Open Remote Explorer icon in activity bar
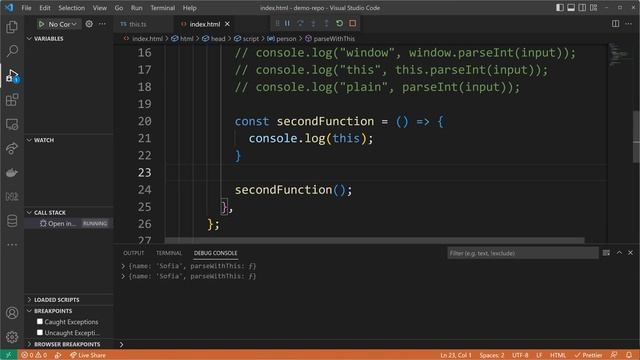 click(x=12, y=124)
